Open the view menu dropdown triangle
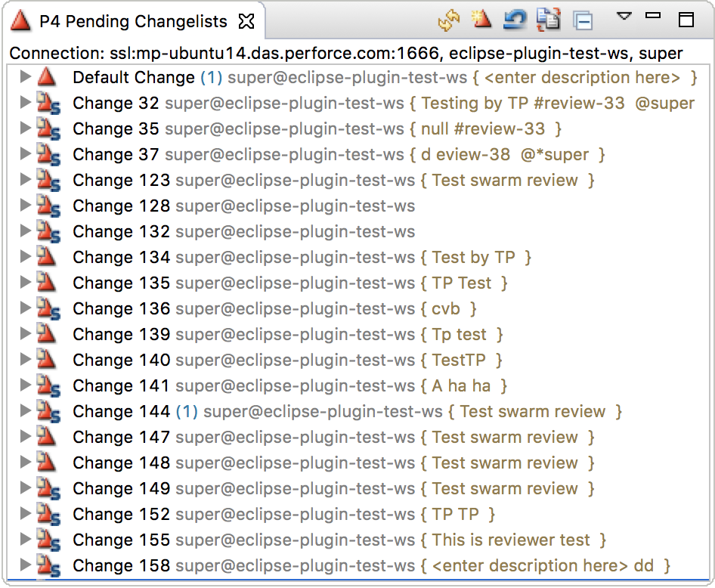The image size is (715, 588). (624, 17)
